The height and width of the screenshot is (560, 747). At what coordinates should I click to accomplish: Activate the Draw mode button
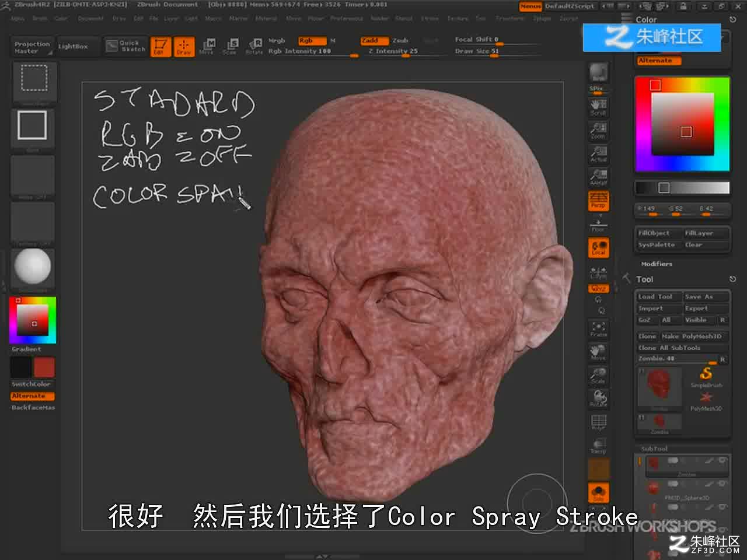click(184, 47)
